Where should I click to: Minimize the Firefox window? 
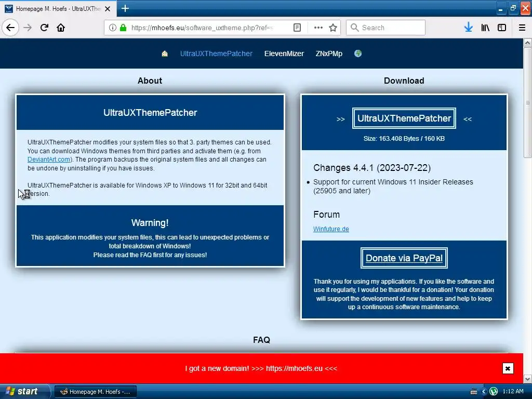click(x=500, y=8)
